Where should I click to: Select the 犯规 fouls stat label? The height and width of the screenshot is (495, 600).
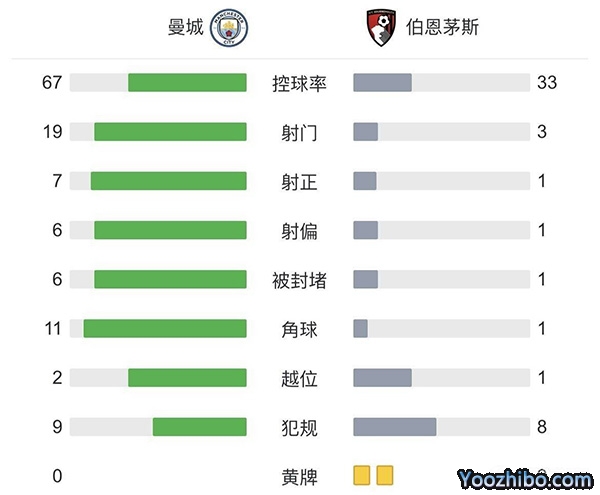click(x=299, y=427)
